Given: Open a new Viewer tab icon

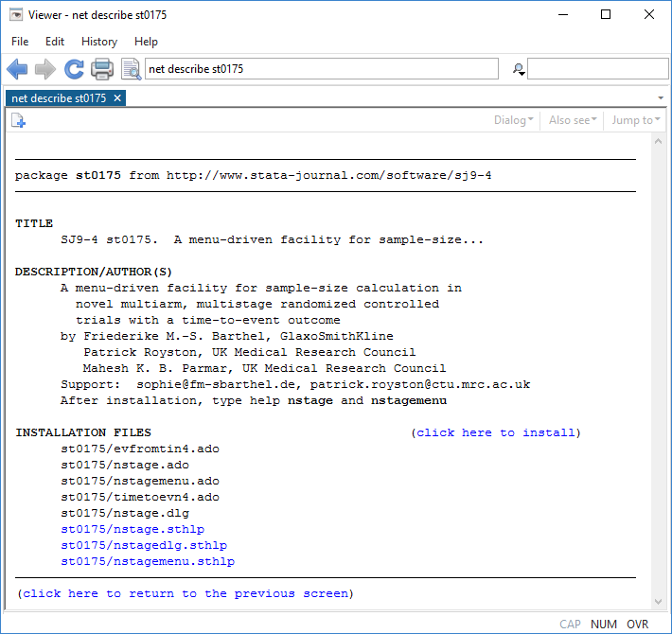Looking at the screenshot, I should coord(18,120).
